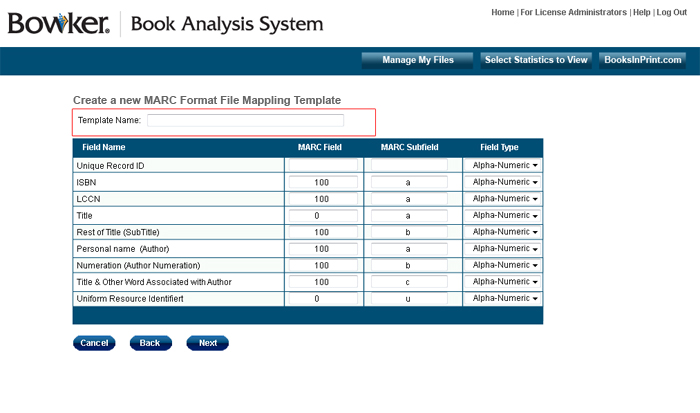This screenshot has height=413, width=700.
Task: Click the MARC Field column header
Action: tap(320, 147)
